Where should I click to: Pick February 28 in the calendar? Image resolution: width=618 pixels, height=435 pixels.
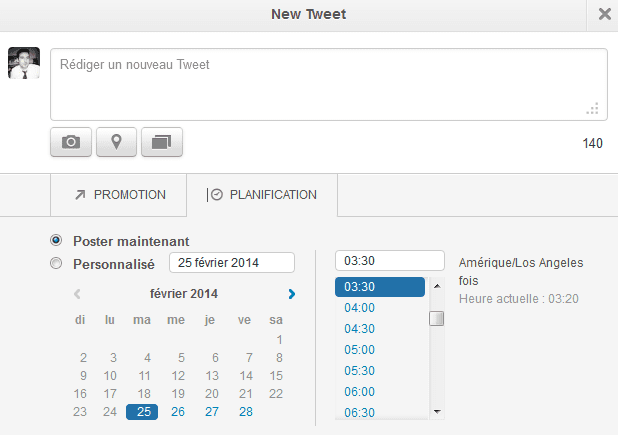246,412
